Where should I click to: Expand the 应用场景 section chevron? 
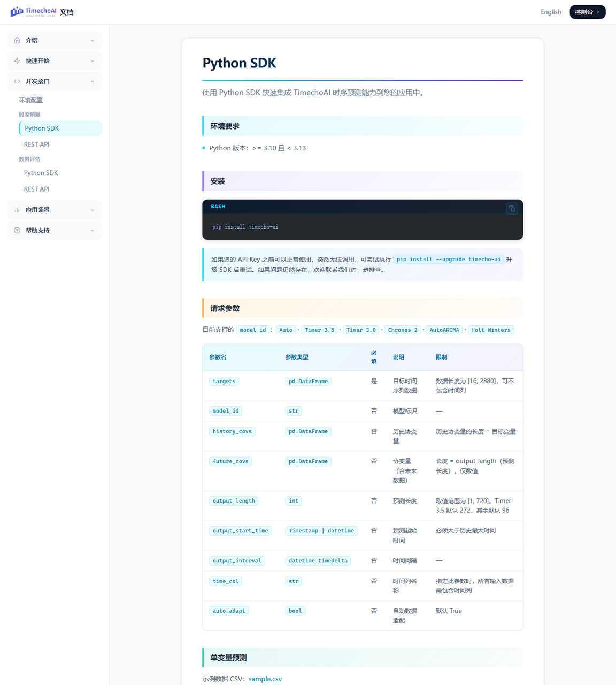(93, 210)
